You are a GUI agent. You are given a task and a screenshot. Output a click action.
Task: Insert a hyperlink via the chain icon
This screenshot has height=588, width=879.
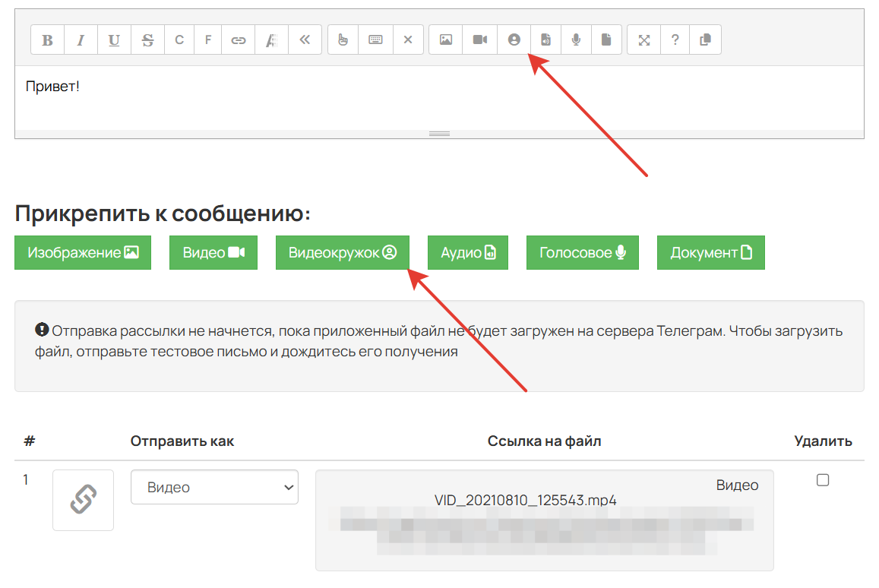(239, 40)
